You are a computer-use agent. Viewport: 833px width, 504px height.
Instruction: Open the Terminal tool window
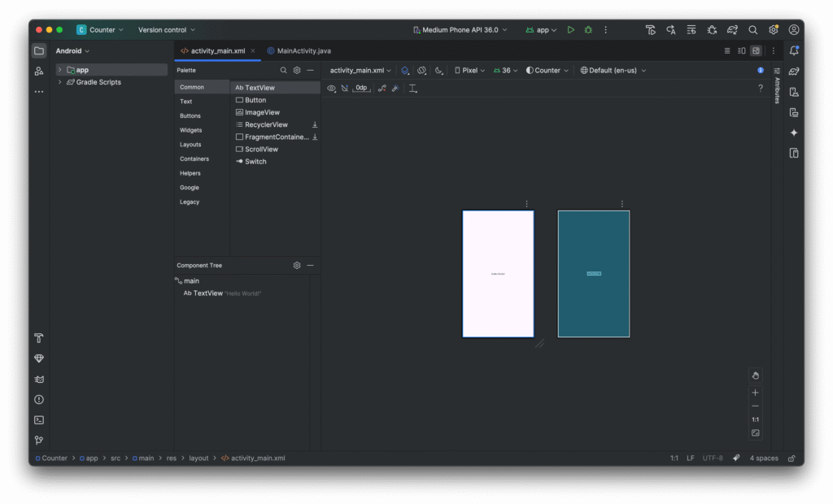38,420
